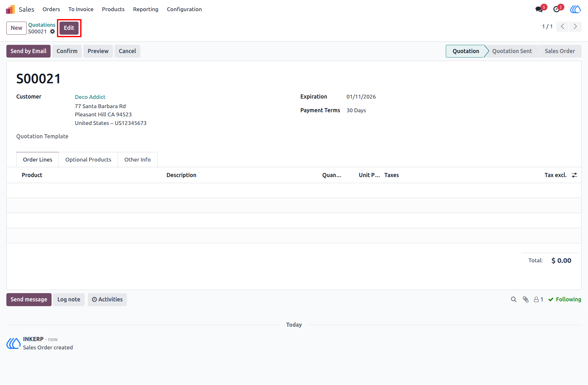Click the Unit Price column header
Image resolution: width=588 pixels, height=385 pixels.
369,175
